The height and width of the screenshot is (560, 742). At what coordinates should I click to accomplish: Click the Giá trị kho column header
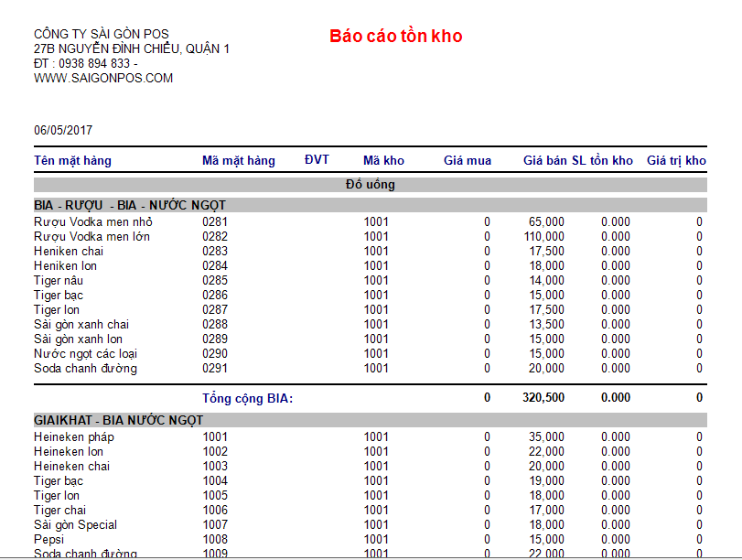676,160
